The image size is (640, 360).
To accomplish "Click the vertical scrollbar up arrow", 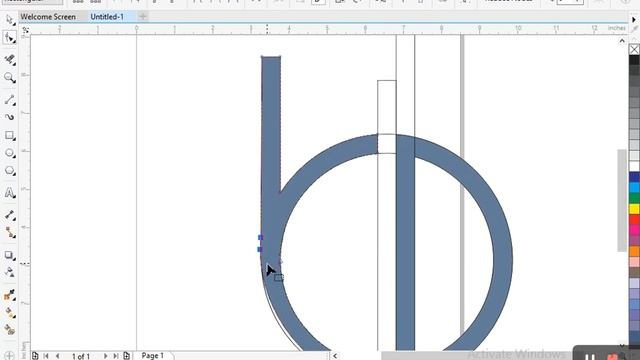I will coord(622,41).
